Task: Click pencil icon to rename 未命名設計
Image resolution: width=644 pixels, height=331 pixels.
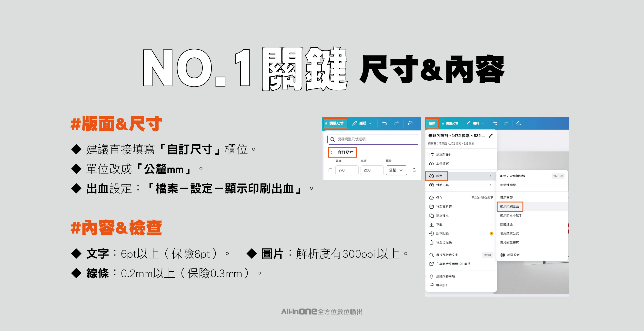Action: [x=491, y=136]
